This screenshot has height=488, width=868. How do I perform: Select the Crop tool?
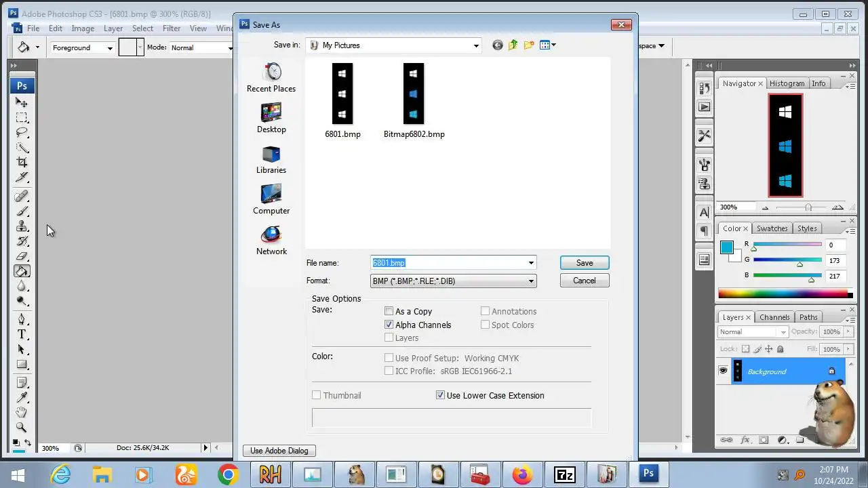pyautogui.click(x=22, y=162)
